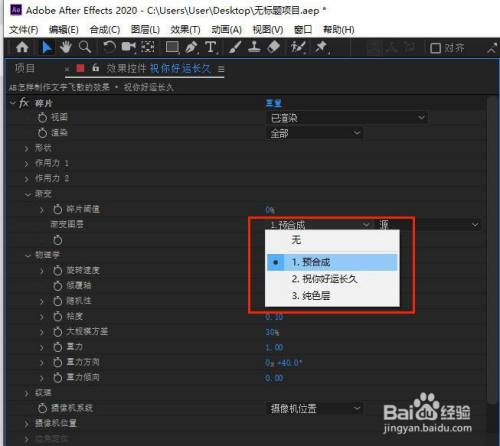
Task: Close the 效果控件 panel tab with x
Action: point(67,69)
